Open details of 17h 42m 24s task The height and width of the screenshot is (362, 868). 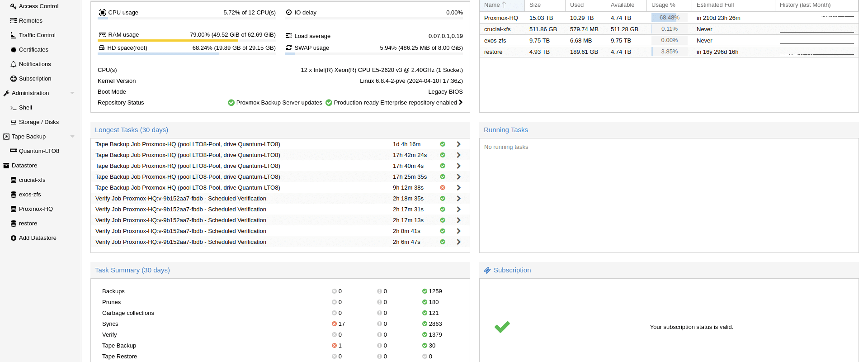pos(458,155)
